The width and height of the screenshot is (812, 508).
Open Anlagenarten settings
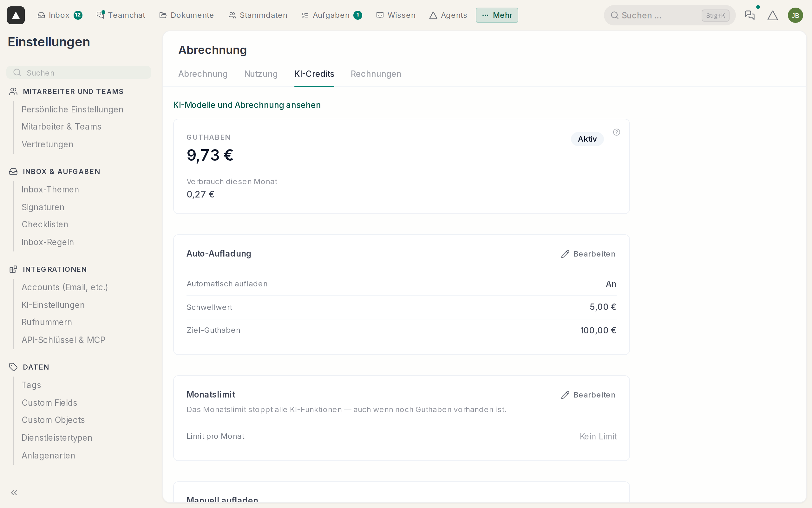click(48, 456)
